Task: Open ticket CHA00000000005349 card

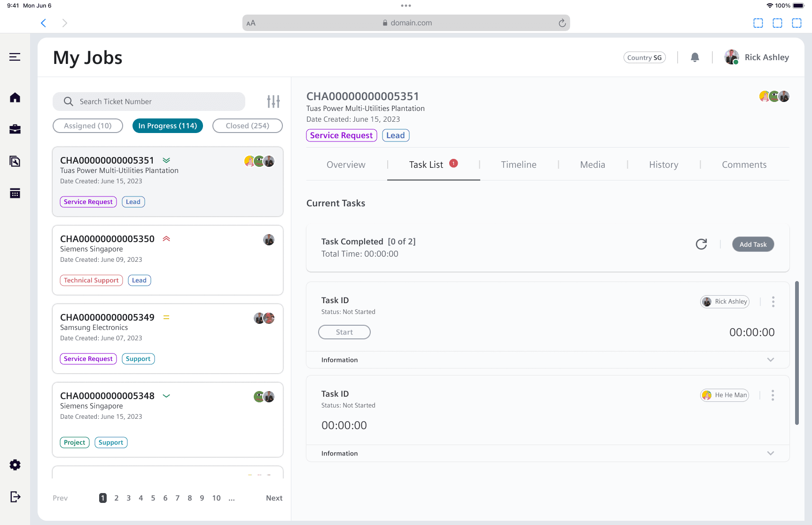Action: 168,339
